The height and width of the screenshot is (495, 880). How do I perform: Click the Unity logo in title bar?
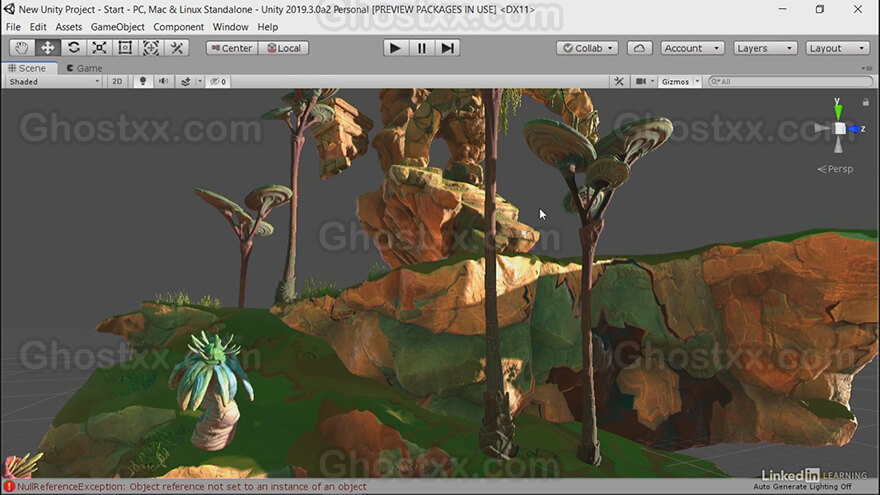9,9
